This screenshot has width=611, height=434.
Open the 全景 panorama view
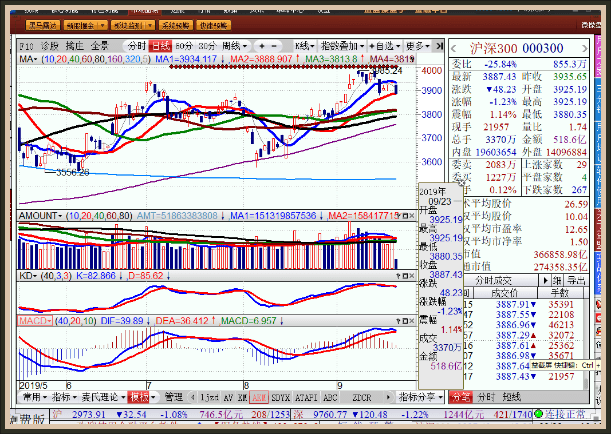100,46
